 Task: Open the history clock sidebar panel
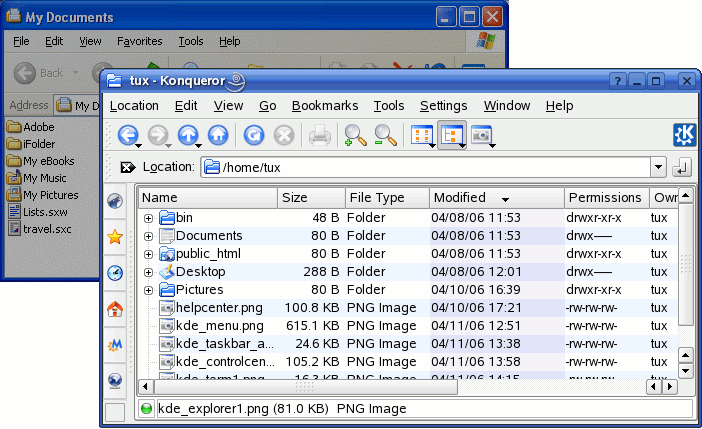115,273
